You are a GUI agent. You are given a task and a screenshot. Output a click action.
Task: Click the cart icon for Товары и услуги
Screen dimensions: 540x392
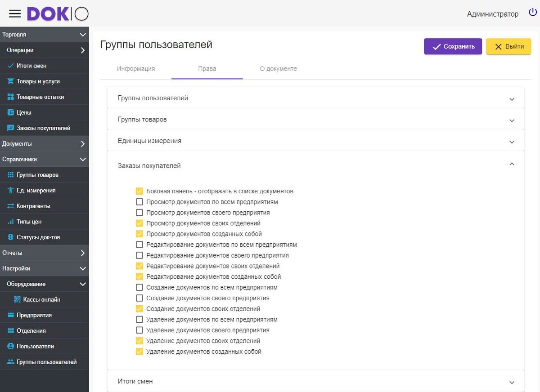pyautogui.click(x=11, y=81)
